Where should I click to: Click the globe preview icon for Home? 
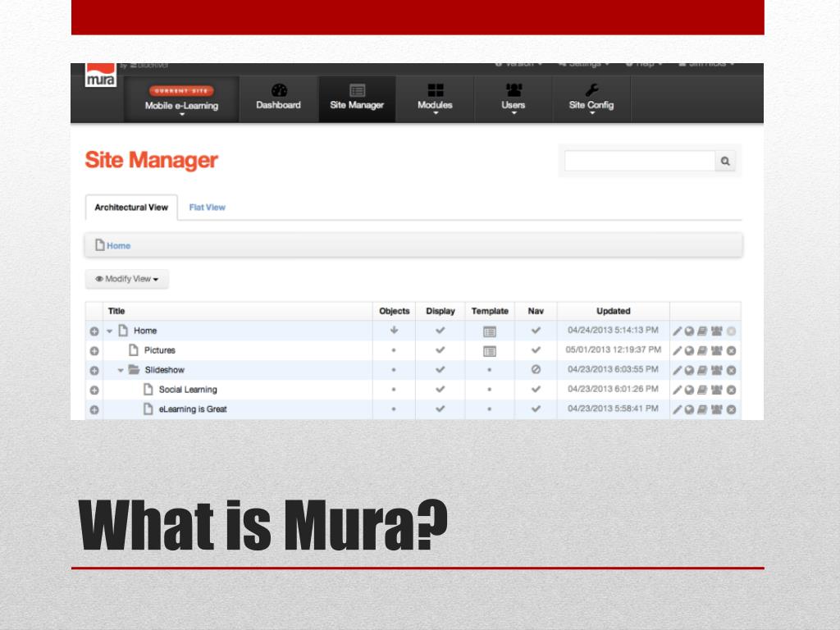[689, 331]
